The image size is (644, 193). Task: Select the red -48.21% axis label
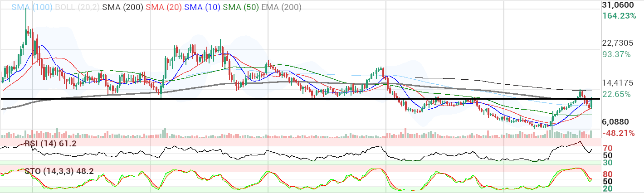point(619,133)
